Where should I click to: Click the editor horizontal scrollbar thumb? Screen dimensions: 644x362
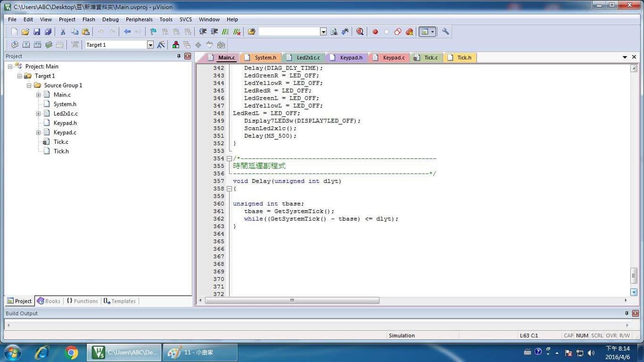[292, 300]
